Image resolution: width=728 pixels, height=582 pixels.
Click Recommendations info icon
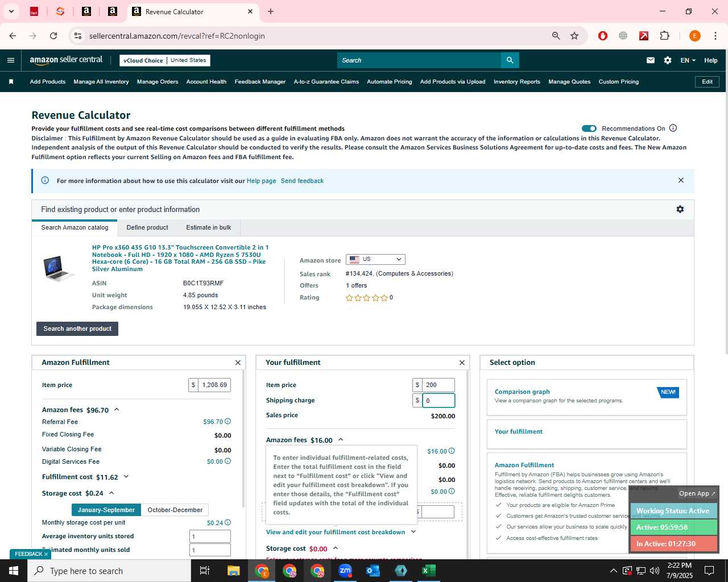(x=673, y=128)
